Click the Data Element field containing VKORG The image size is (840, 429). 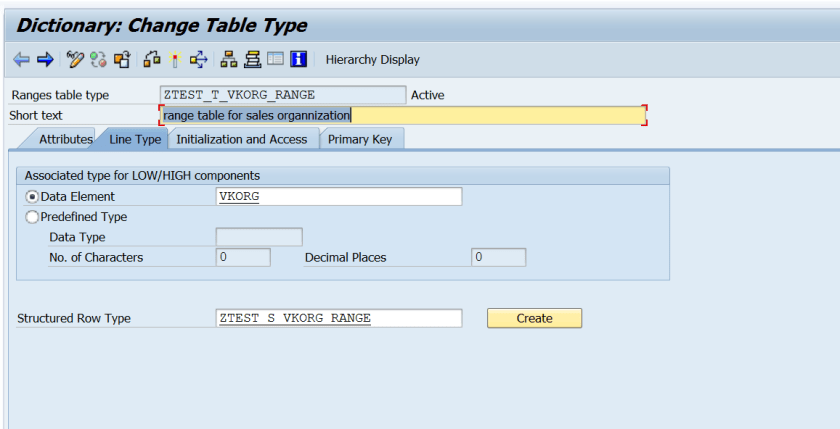click(x=339, y=197)
